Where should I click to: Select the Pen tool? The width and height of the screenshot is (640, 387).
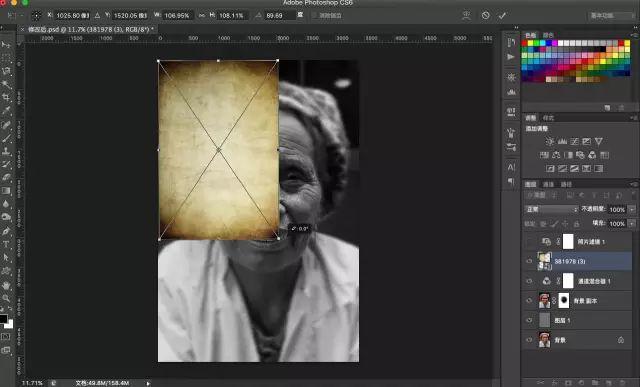[6, 231]
